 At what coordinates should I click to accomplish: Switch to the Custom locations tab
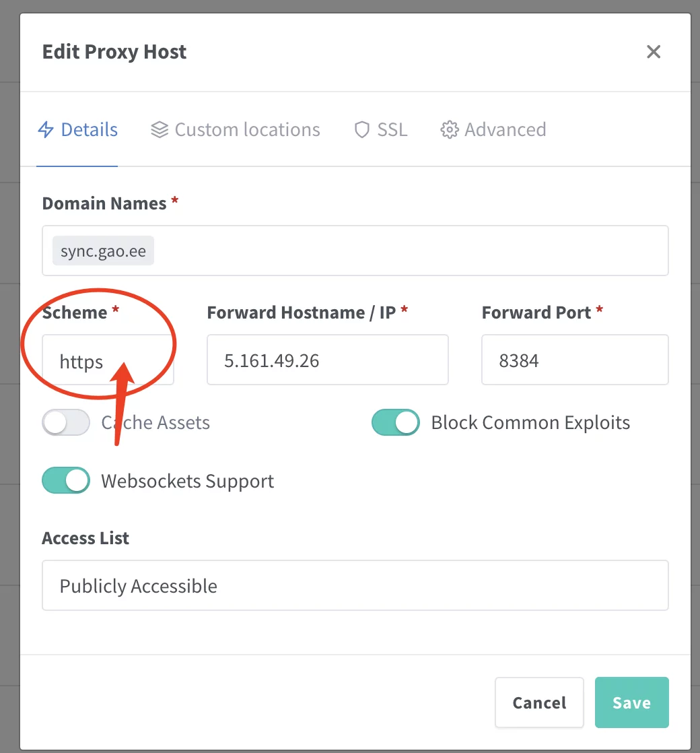click(x=247, y=130)
